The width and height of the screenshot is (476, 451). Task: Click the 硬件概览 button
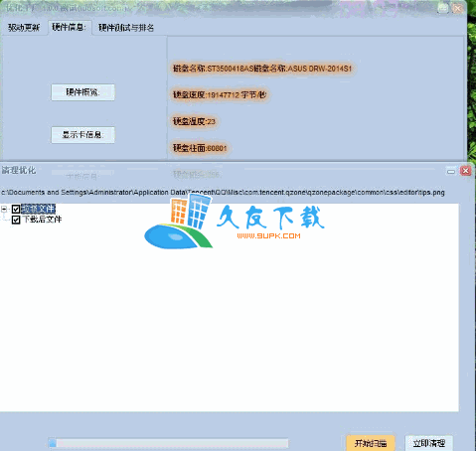pos(82,92)
